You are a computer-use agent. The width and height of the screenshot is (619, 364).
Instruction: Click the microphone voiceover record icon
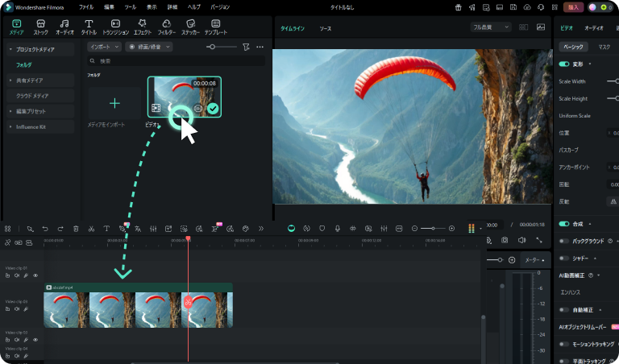coord(338,229)
